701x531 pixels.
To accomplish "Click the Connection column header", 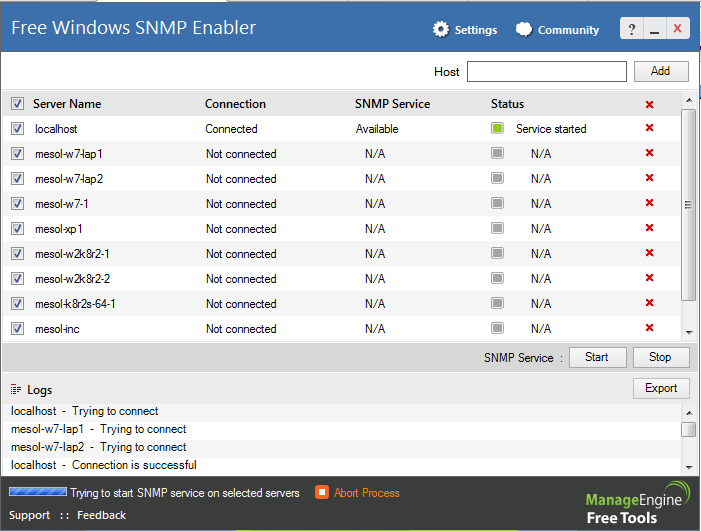I will coord(235,104).
